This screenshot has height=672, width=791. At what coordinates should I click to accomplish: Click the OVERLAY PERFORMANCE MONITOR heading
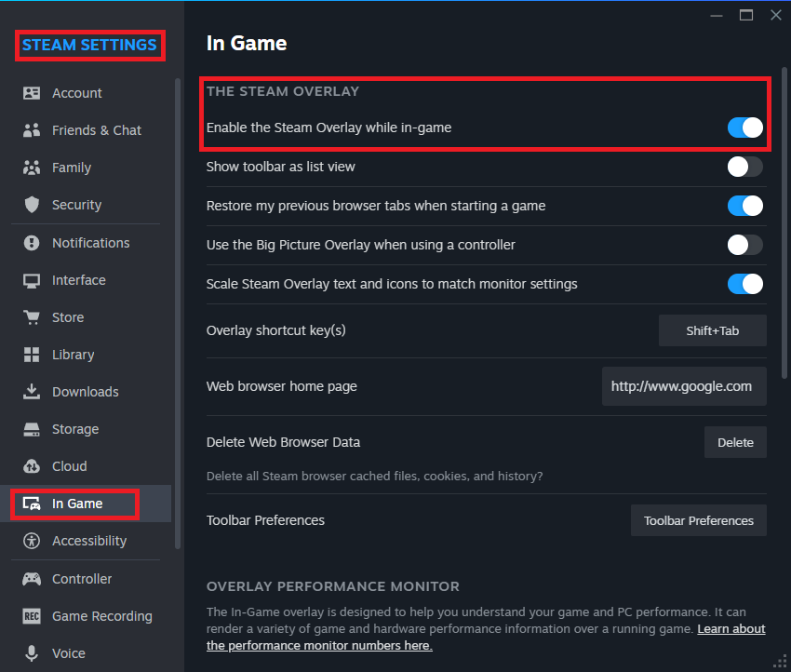[x=333, y=586]
